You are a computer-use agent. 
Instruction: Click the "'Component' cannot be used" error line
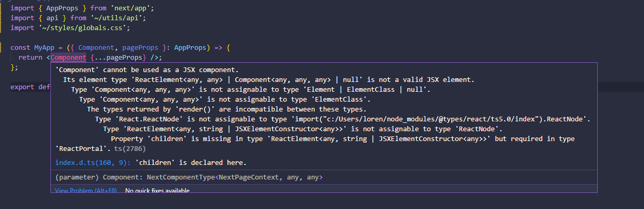click(x=146, y=69)
